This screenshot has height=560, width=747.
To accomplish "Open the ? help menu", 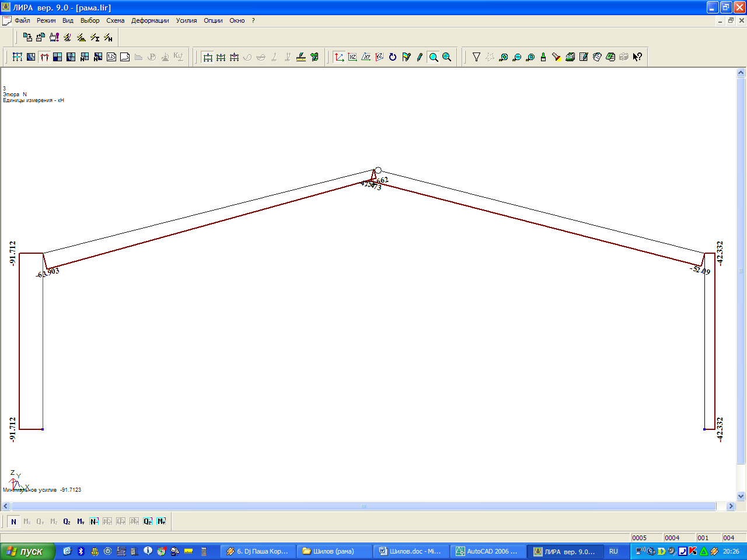I will (x=253, y=20).
